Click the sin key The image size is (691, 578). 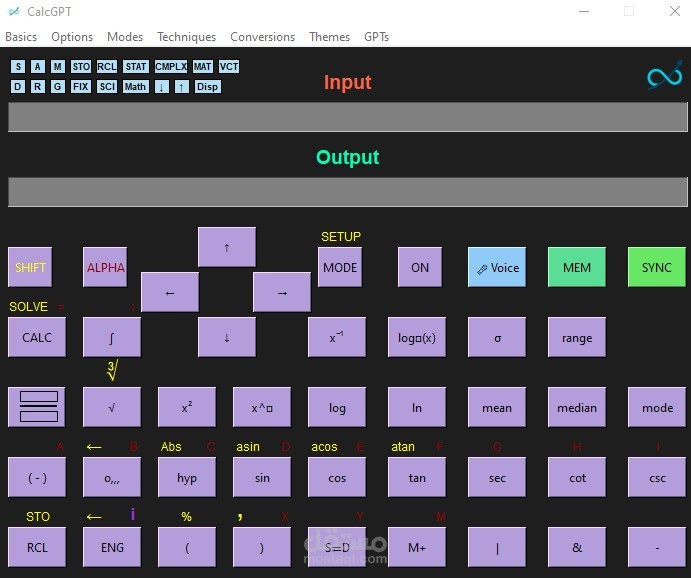click(262, 477)
